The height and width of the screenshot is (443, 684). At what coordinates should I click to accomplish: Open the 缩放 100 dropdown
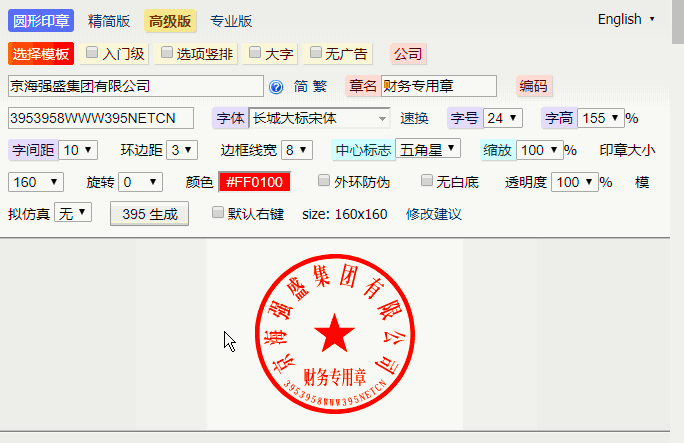(540, 150)
